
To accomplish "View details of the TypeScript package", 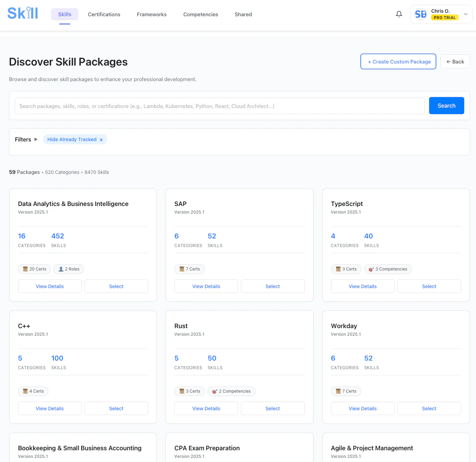I will (363, 286).
